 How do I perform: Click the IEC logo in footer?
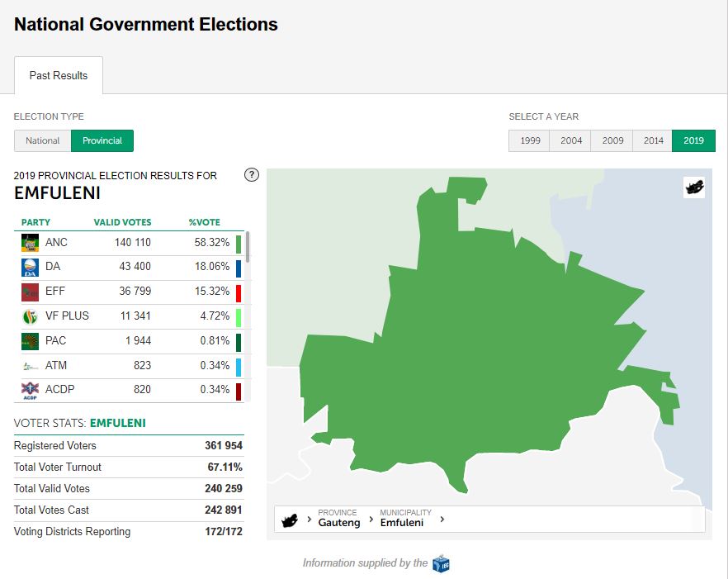(441, 563)
